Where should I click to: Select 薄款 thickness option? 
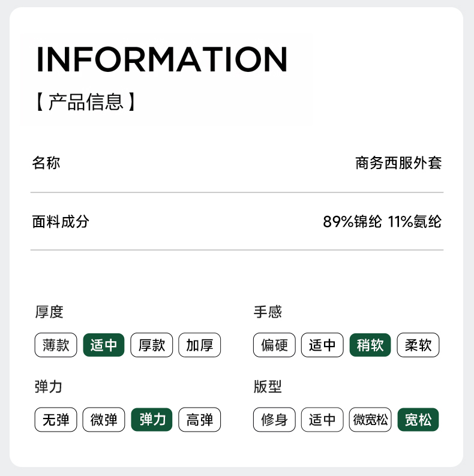pos(56,345)
